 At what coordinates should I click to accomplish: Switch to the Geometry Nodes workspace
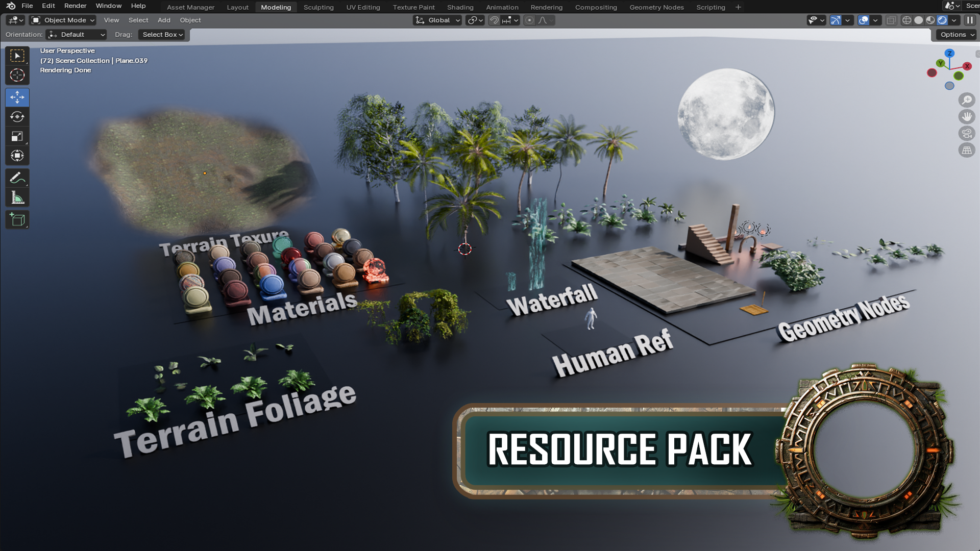pos(656,7)
